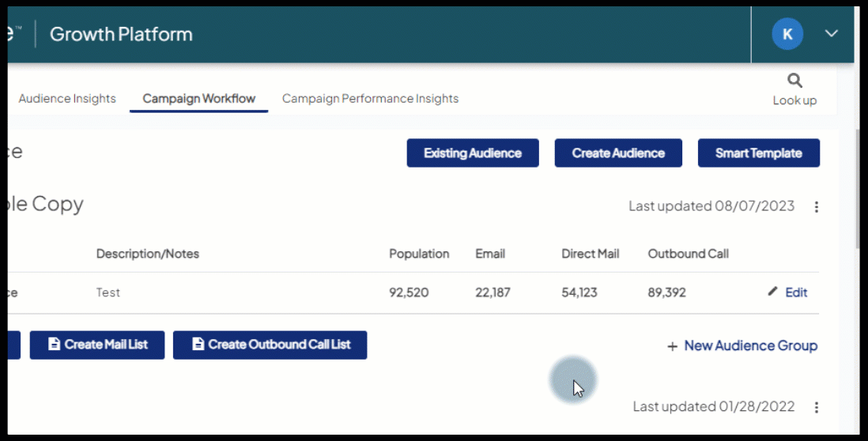
Task: Open the Smart Template button
Action: tap(758, 153)
